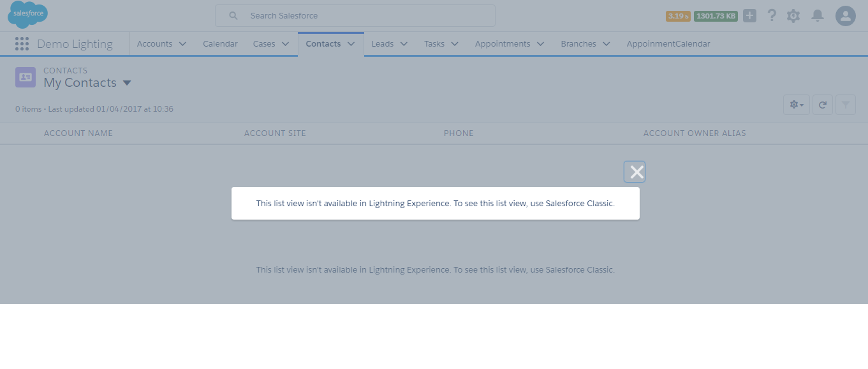Open the Help question mark icon
The image size is (868, 369).
point(772,15)
